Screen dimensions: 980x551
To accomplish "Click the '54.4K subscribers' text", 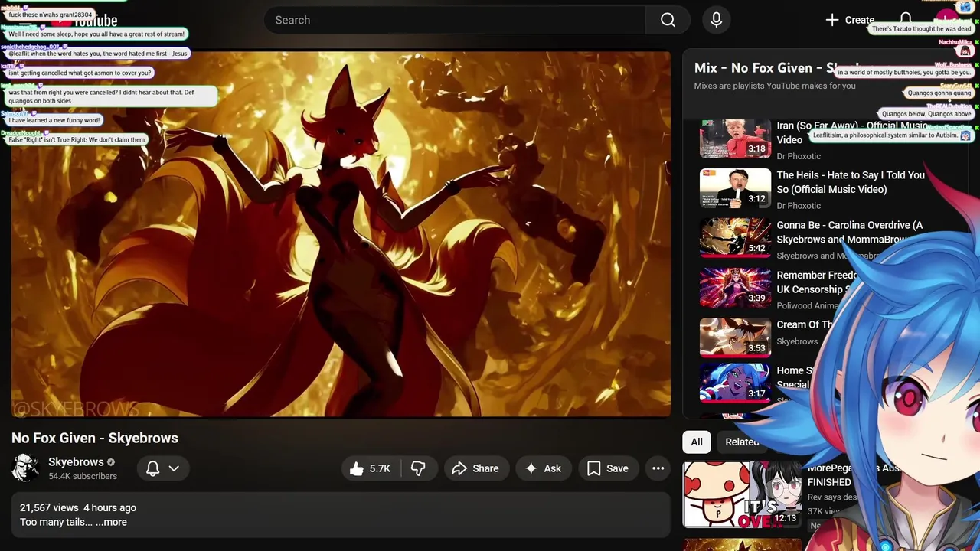I will [83, 476].
